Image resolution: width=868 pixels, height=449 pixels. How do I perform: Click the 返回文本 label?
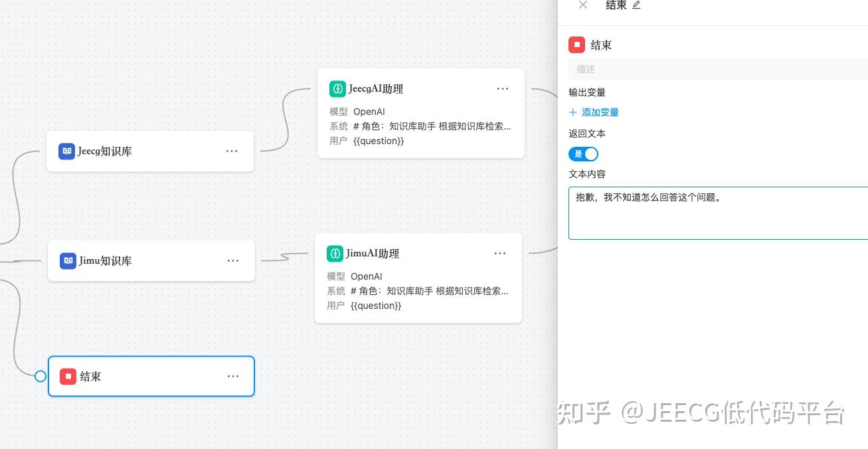tap(587, 134)
